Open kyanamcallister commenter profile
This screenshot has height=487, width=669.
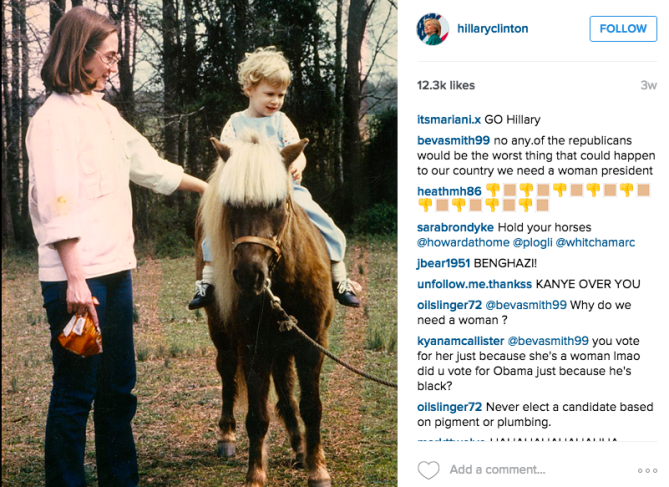click(x=460, y=341)
